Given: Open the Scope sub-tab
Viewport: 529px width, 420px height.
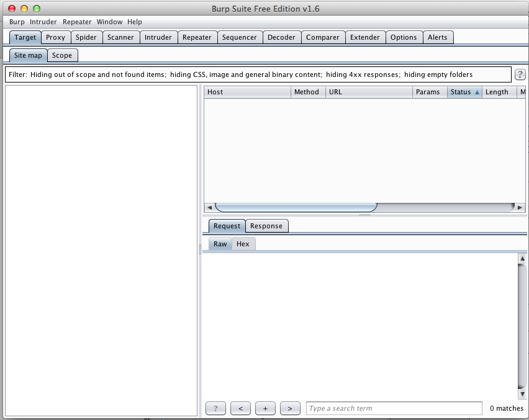Looking at the screenshot, I should (x=62, y=55).
